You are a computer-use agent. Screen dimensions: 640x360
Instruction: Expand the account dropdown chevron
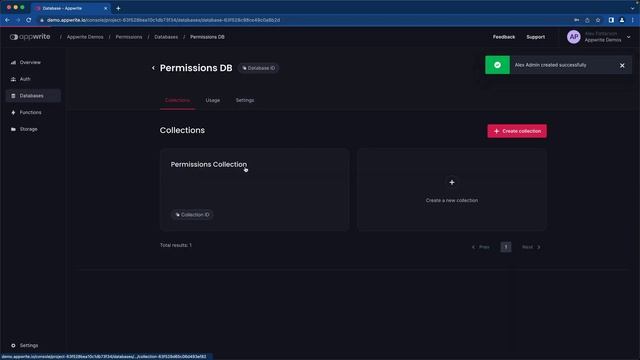[628, 37]
